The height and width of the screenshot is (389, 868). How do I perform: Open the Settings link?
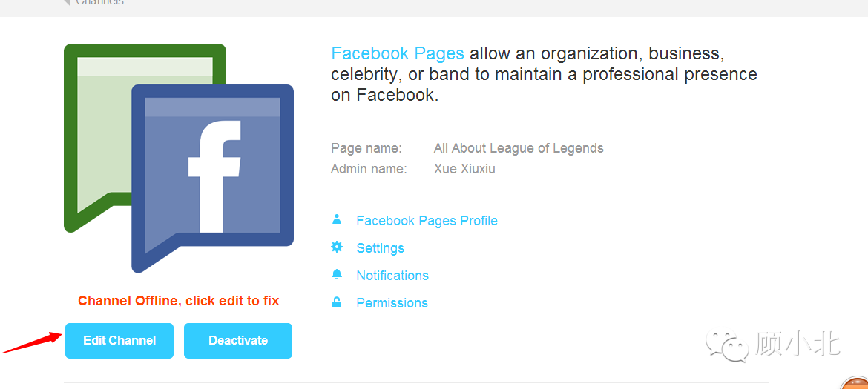coord(381,248)
